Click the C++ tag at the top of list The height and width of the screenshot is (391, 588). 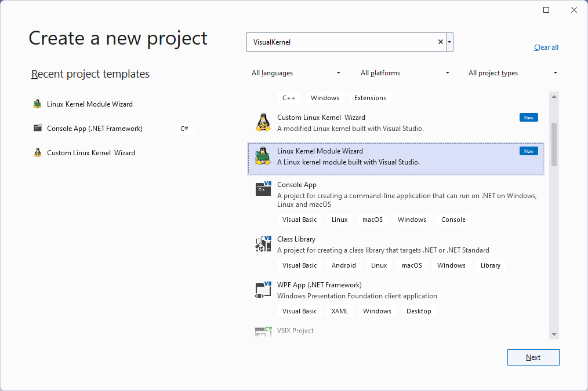[x=289, y=98]
